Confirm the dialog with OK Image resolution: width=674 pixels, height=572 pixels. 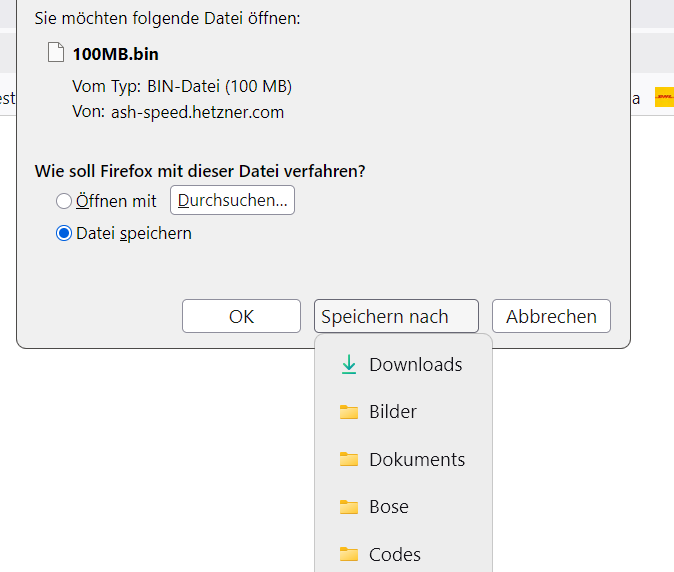pos(241,316)
